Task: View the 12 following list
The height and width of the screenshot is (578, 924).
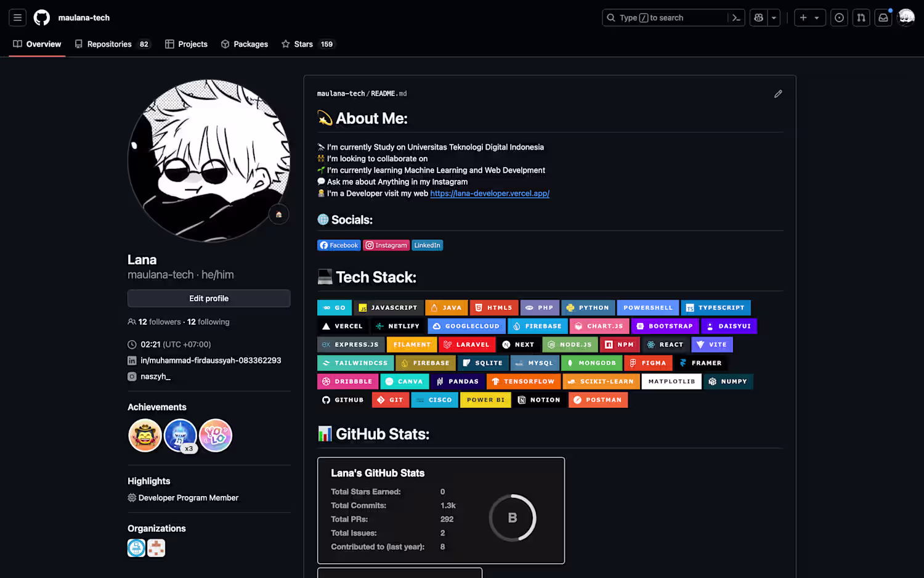Action: pyautogui.click(x=208, y=322)
